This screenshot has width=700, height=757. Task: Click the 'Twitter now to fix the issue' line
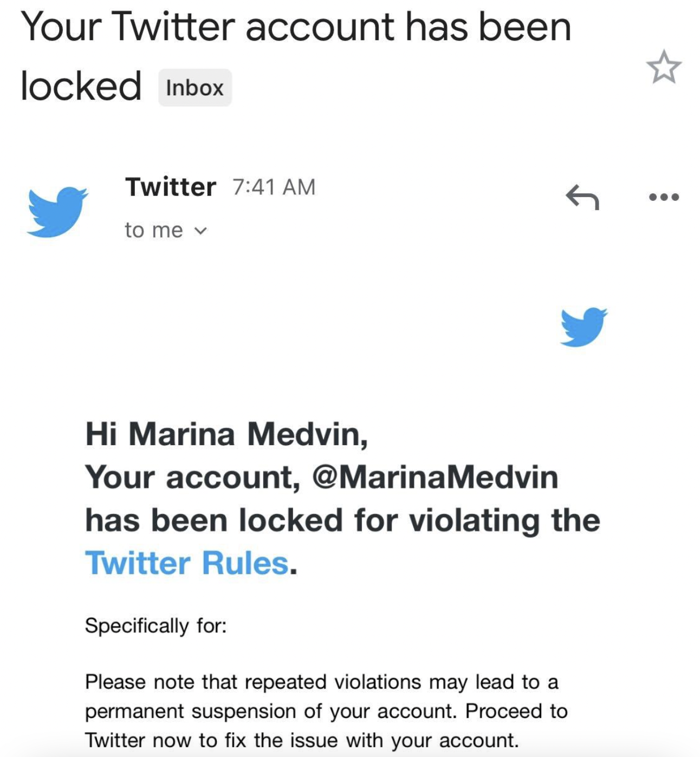pyautogui.click(x=302, y=740)
